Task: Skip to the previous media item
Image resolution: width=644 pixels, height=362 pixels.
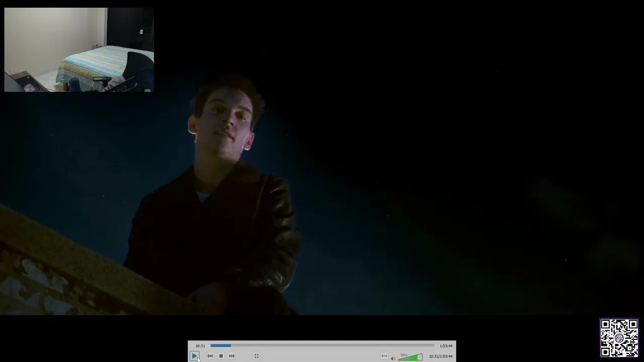Action: pos(210,356)
